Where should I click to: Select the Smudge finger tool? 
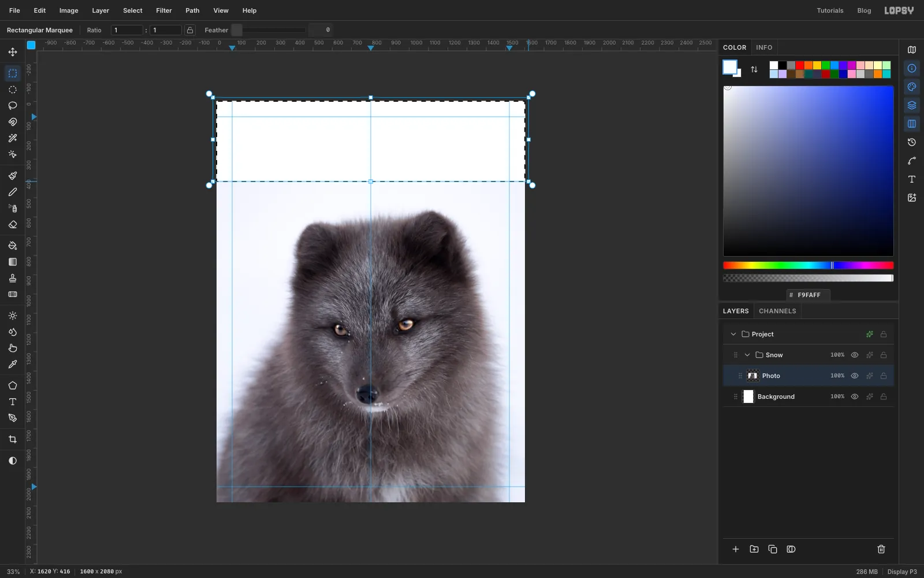pyautogui.click(x=13, y=348)
